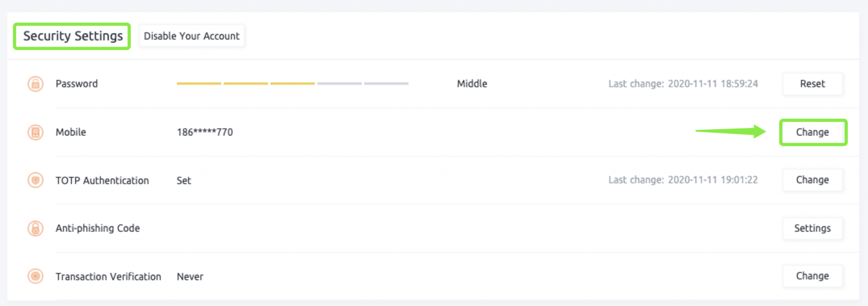Switch to Disable Your Account tab
The height and width of the screenshot is (306, 868).
coord(192,36)
